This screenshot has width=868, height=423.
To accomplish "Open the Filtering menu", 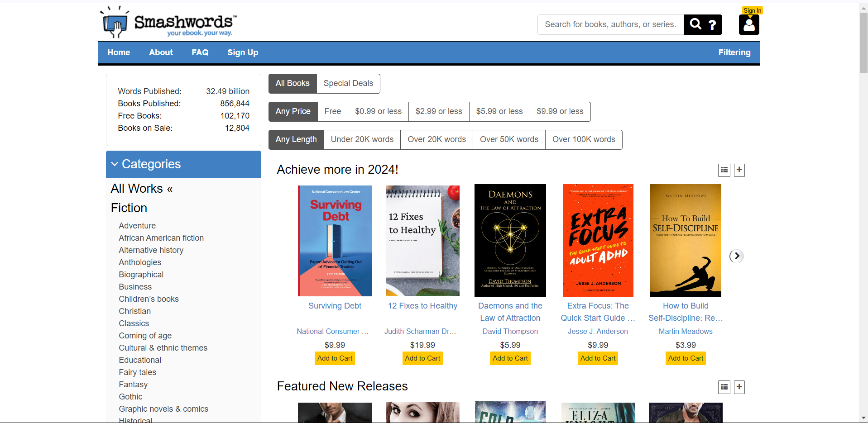I will 734,52.
